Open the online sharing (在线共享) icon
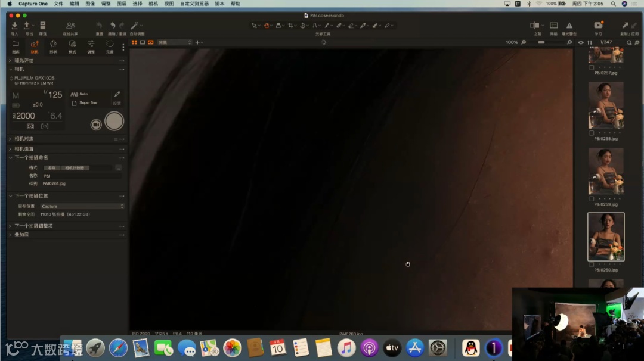The image size is (644, 361). coord(70,26)
